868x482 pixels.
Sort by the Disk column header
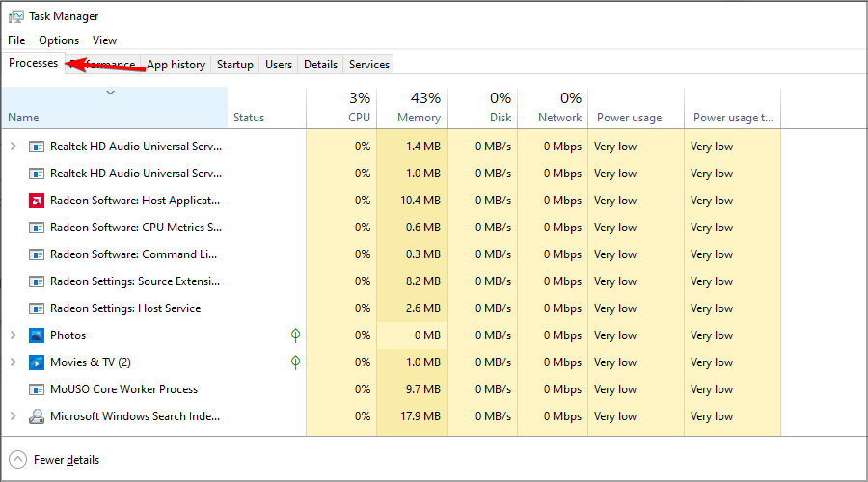[483, 108]
